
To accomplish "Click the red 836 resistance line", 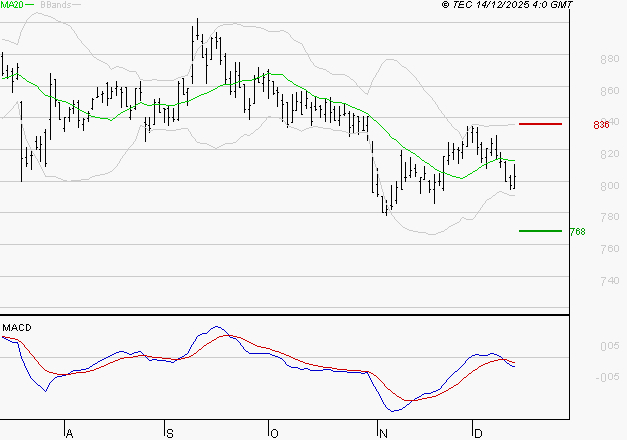I will (540, 124).
